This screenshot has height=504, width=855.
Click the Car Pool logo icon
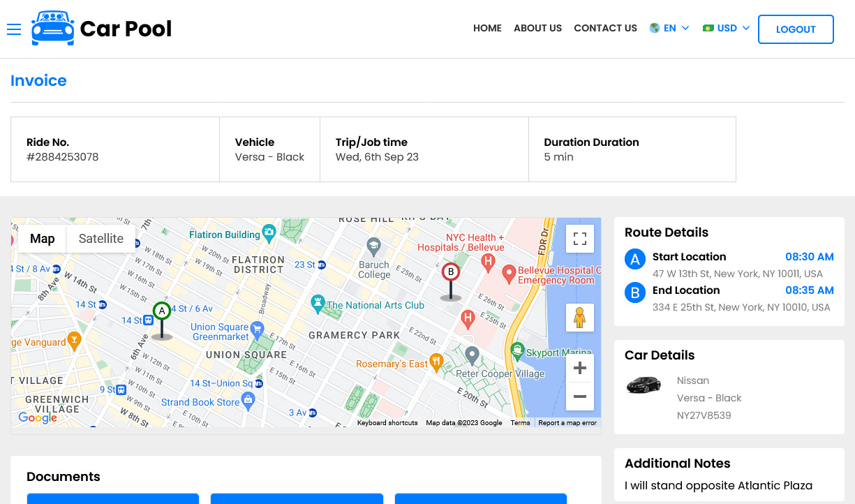click(x=52, y=29)
